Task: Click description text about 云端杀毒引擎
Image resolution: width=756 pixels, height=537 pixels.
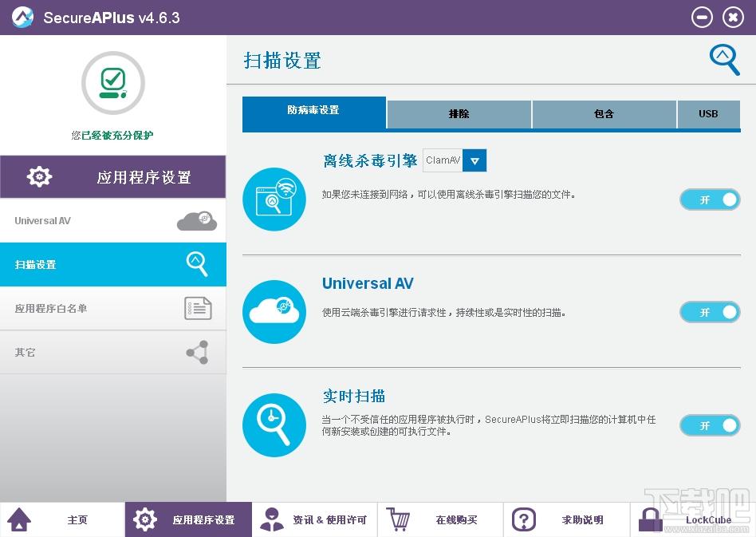Action: 443,313
